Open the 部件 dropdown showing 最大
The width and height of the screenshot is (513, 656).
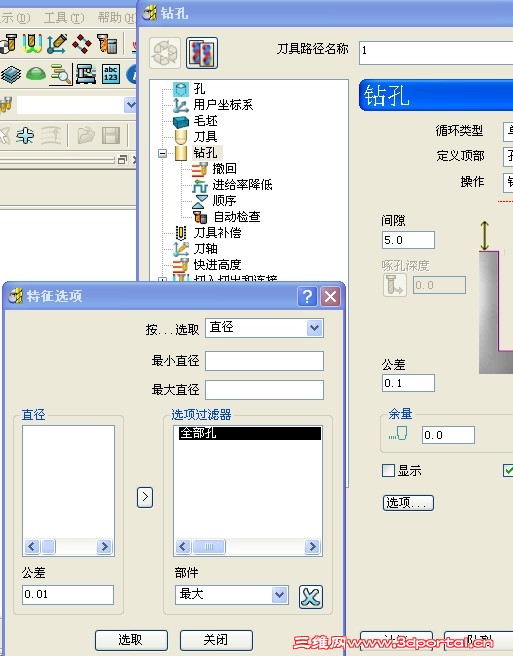279,594
